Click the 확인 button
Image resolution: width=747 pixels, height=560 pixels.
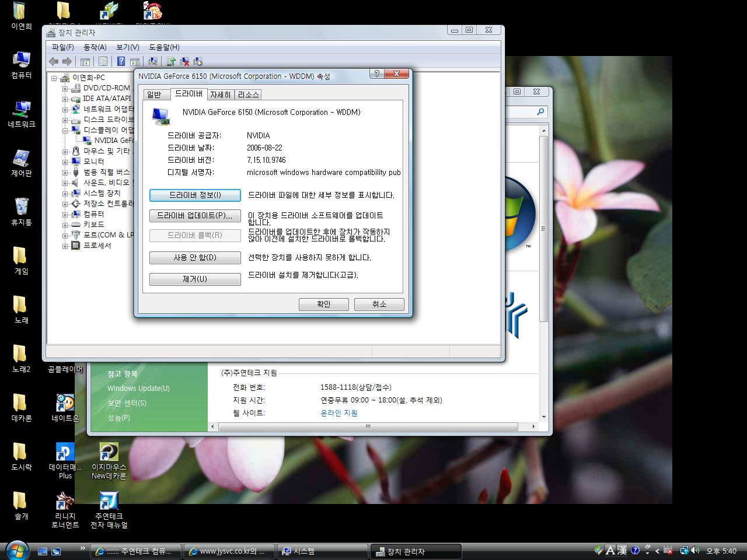click(323, 304)
